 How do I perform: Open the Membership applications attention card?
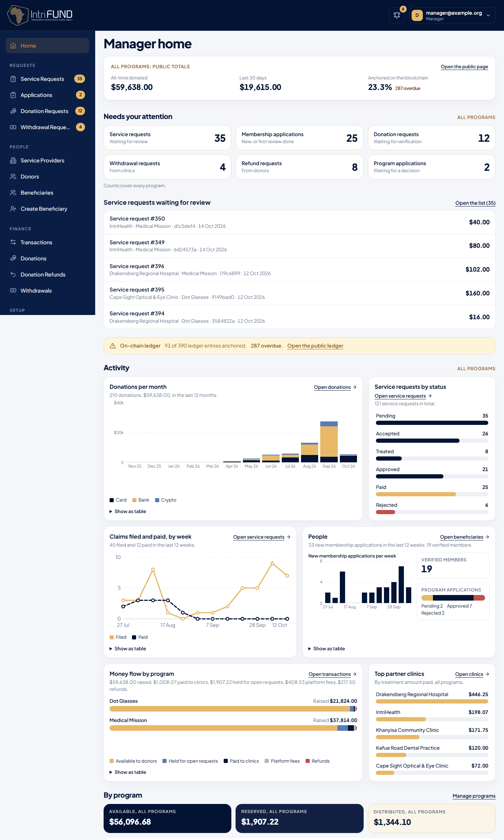tap(299, 138)
